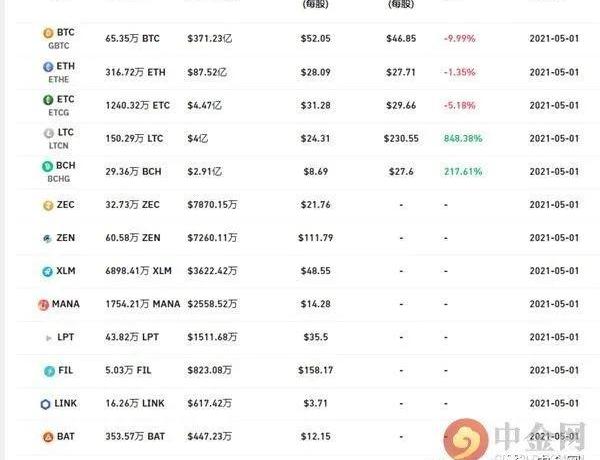Click the ZEN coin icon
Viewport: 600px width, 460px height.
click(x=47, y=238)
